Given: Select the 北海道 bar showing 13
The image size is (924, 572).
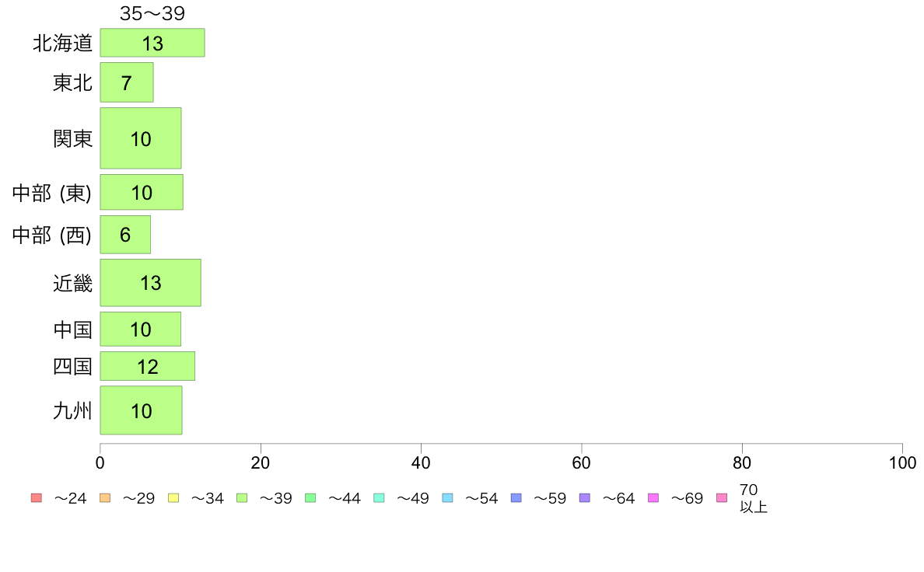Looking at the screenshot, I should [152, 43].
